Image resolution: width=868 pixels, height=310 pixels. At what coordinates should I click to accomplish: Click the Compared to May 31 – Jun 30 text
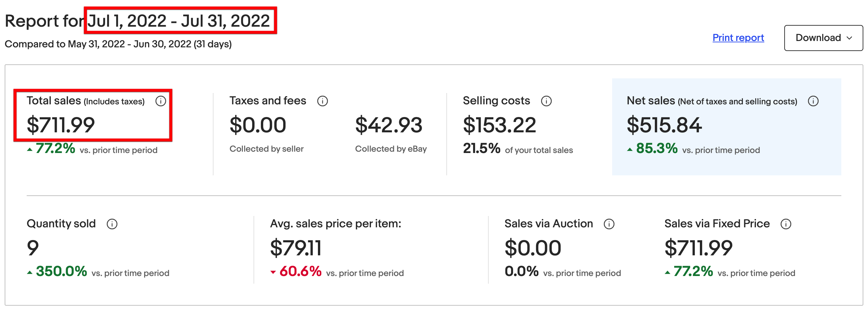point(118,44)
